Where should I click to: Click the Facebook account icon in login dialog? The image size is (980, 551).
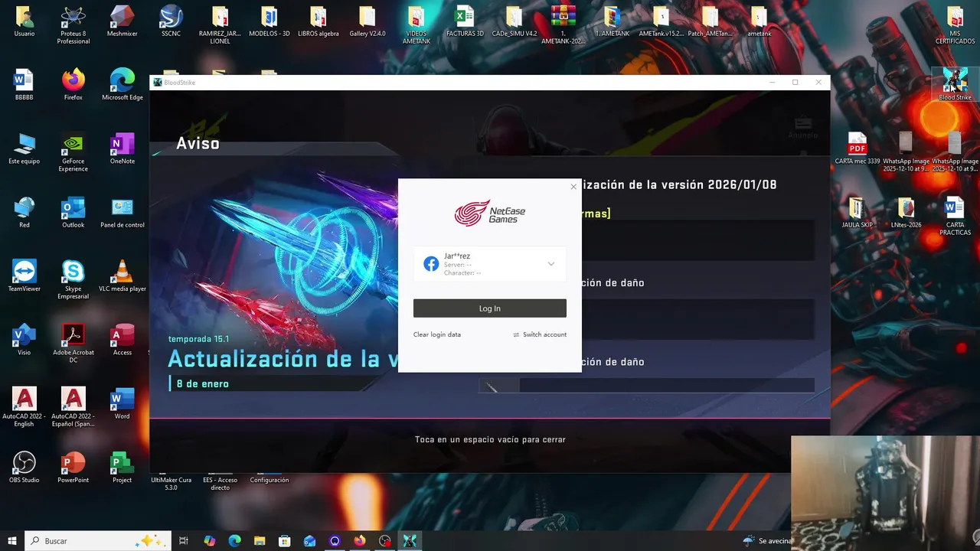pos(431,264)
